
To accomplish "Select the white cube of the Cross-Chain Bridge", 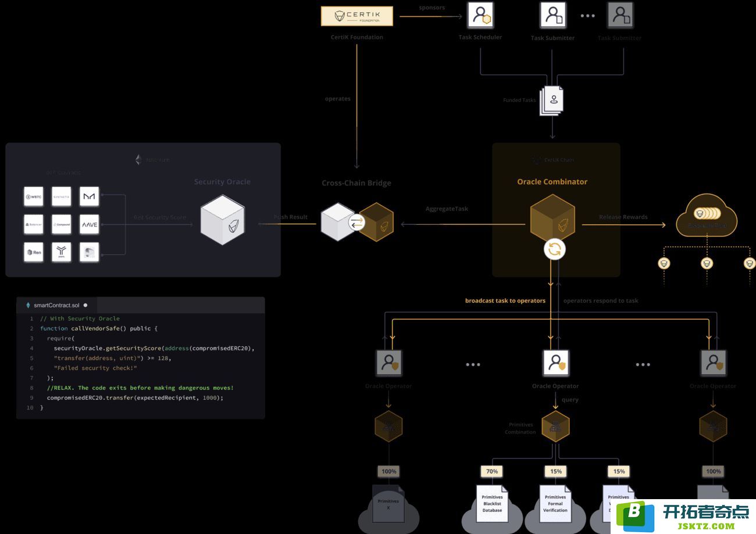I will coord(338,222).
